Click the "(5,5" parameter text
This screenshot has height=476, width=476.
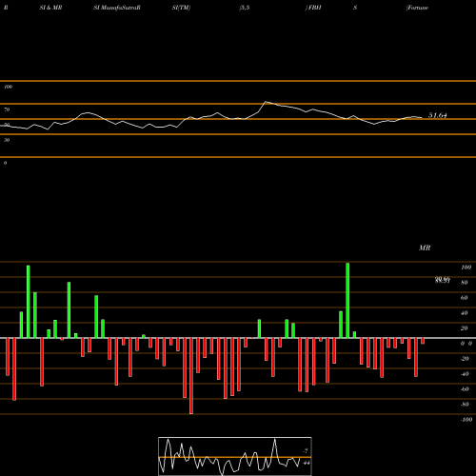coord(245,8)
